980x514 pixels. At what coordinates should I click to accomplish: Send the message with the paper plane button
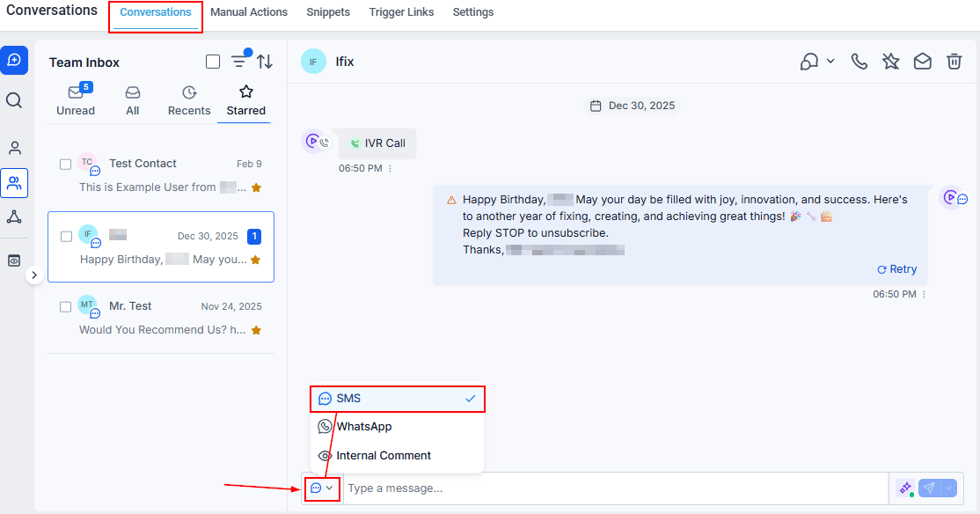929,488
